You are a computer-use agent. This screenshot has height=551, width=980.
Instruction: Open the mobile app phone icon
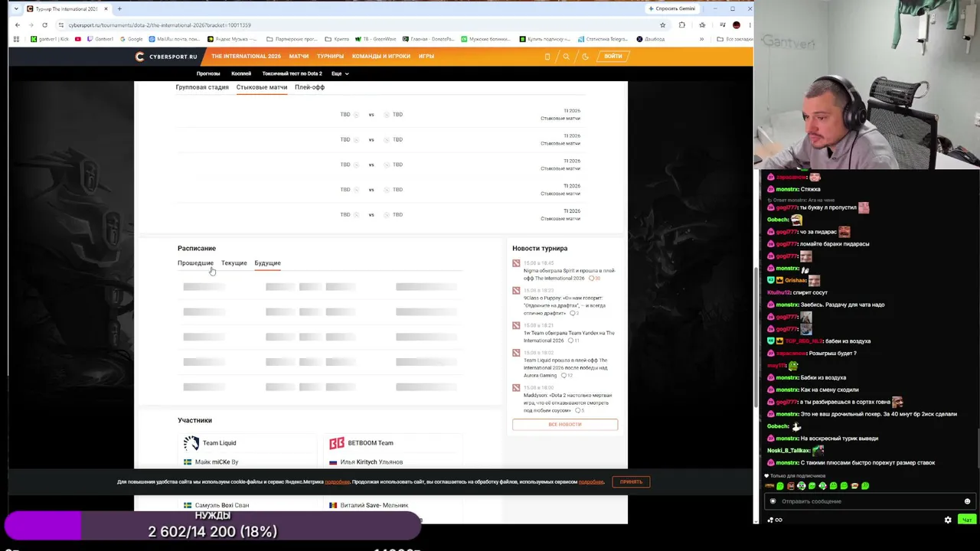tap(547, 56)
